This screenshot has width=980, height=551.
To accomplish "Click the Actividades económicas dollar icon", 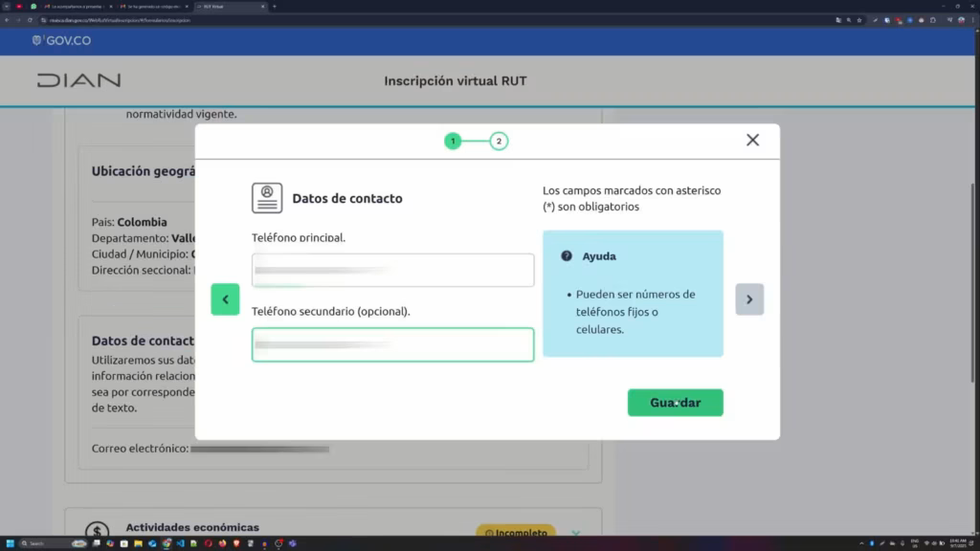I will point(97,530).
